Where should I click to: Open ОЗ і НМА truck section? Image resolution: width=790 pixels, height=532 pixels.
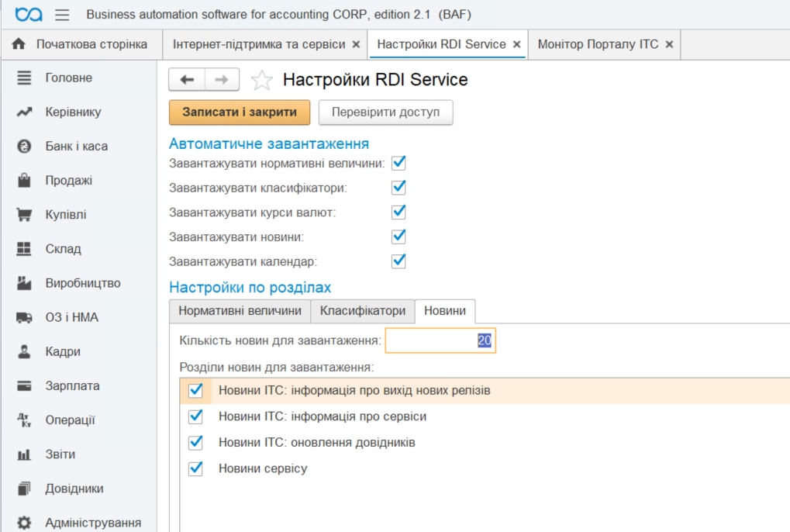24,317
